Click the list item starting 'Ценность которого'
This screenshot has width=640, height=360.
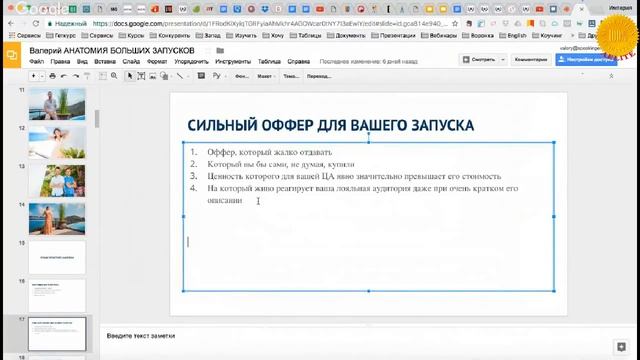pos(354,176)
